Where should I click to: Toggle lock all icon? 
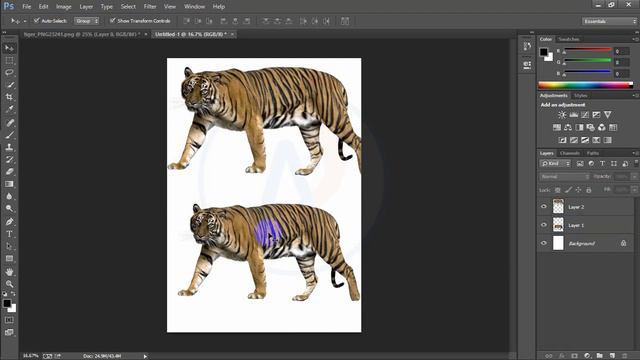(589, 190)
